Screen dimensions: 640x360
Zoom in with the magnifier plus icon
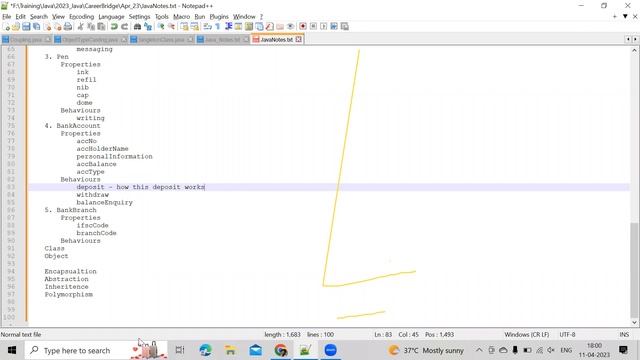pos(161,27)
